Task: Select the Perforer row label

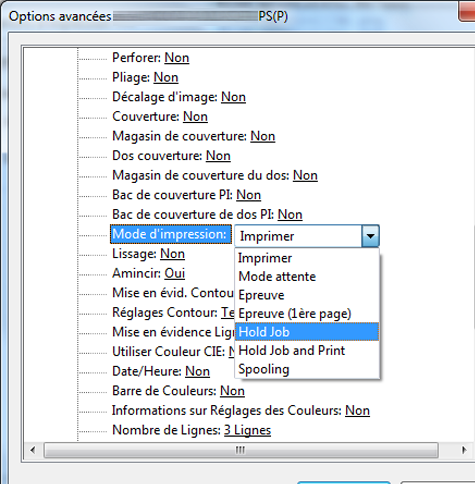Action: [136, 58]
